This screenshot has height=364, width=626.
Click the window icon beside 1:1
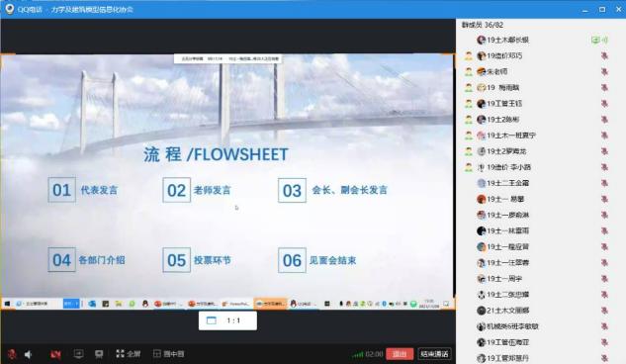212,320
